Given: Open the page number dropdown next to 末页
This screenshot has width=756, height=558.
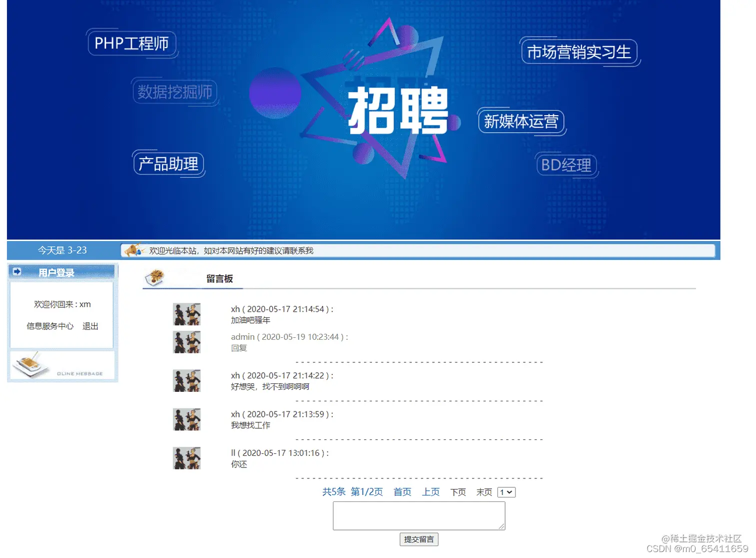Looking at the screenshot, I should (506, 492).
